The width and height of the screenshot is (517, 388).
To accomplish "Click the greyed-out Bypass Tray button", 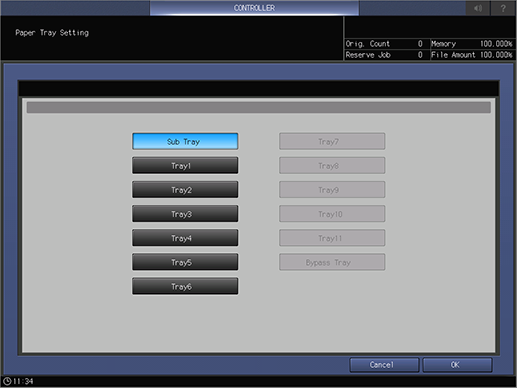I will [332, 262].
